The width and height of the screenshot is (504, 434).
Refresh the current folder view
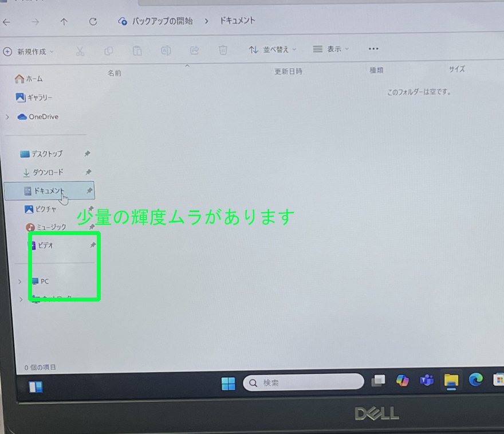click(x=93, y=21)
